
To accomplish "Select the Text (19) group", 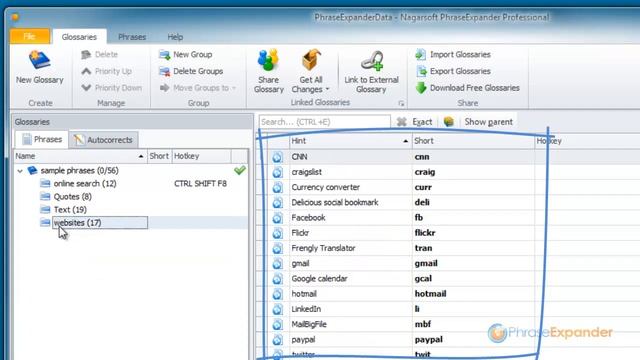I will pyautogui.click(x=70, y=210).
